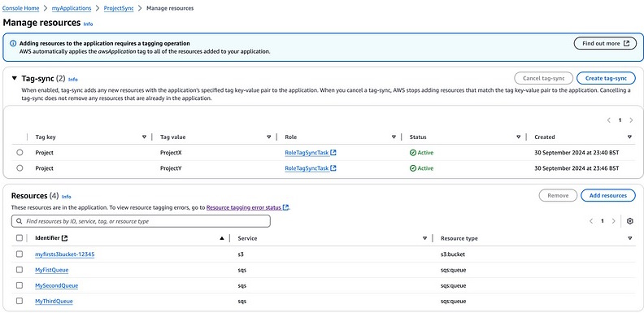The height and width of the screenshot is (313, 644).
Task: Click the ProjectY tag value cell
Action: click(x=171, y=168)
